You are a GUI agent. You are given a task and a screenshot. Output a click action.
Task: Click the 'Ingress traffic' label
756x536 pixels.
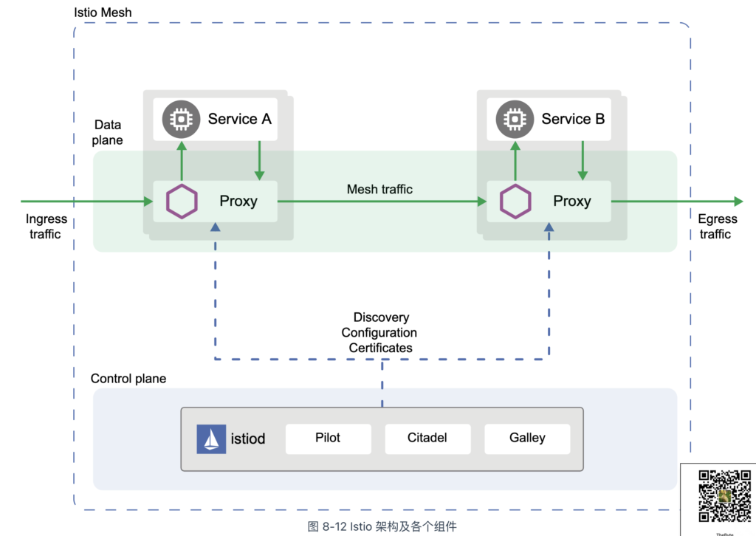point(46,227)
